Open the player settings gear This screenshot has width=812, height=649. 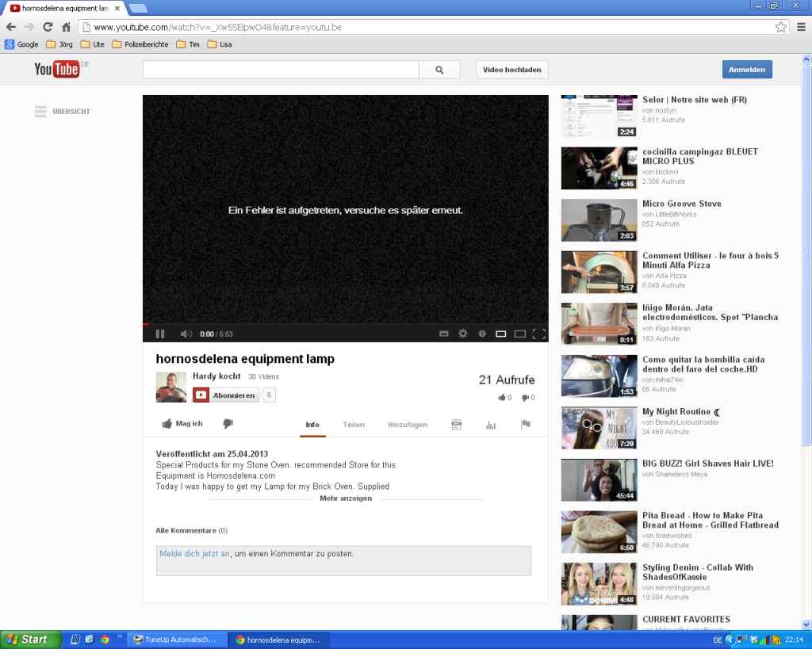click(463, 334)
